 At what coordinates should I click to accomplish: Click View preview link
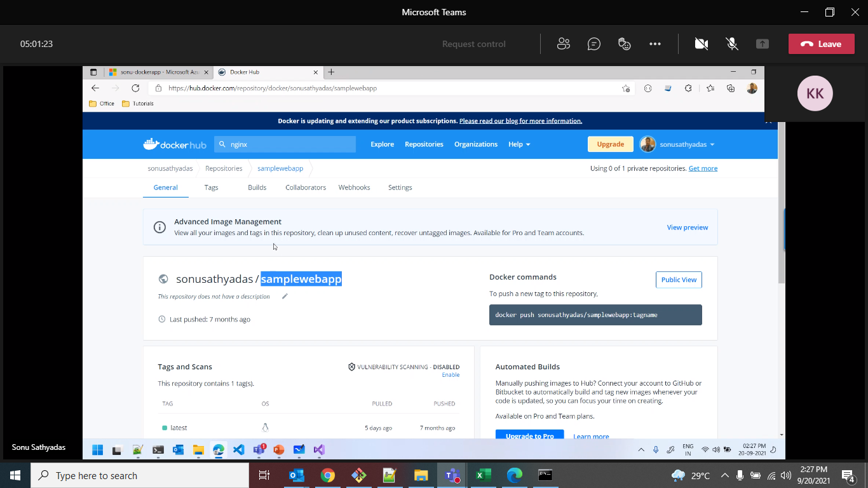tap(688, 227)
